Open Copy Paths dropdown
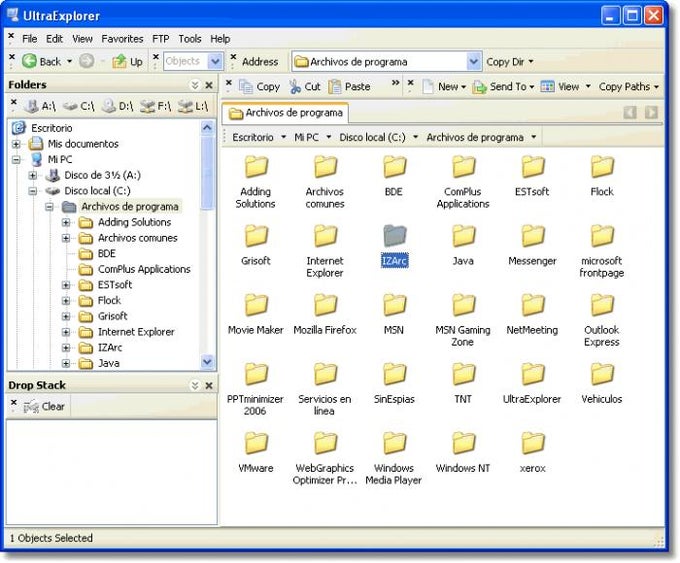Screen dimensions: 680x563 [x=629, y=87]
